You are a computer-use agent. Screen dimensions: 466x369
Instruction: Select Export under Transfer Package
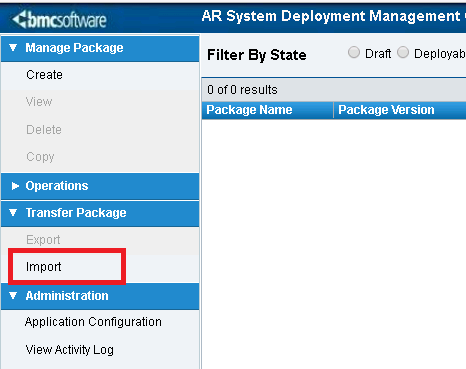click(x=43, y=240)
